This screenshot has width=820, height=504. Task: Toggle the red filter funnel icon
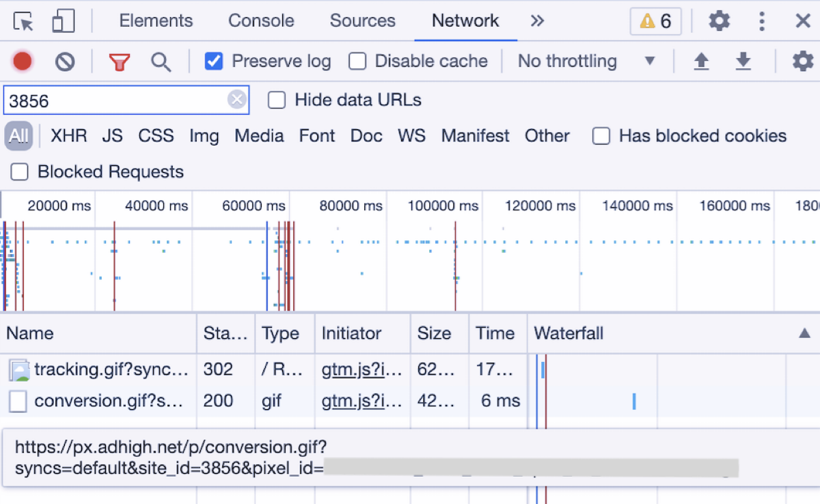[119, 62]
